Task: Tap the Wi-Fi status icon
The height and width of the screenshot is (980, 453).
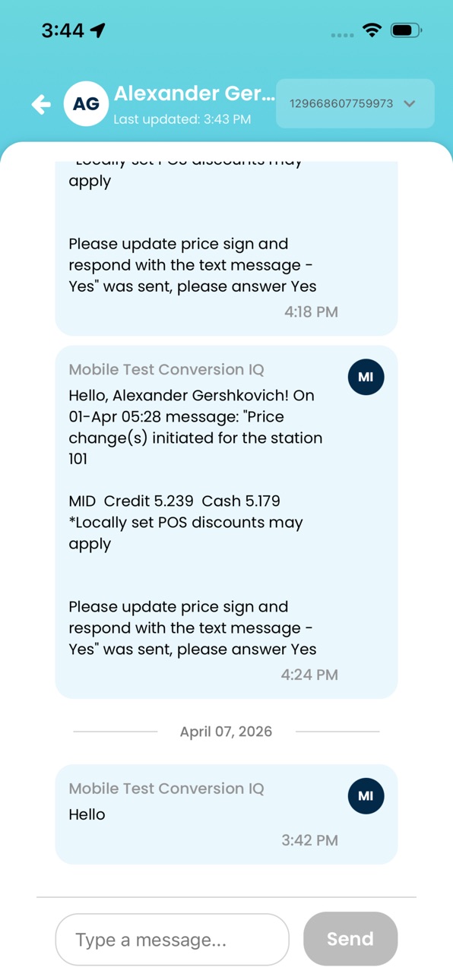Action: [x=372, y=30]
